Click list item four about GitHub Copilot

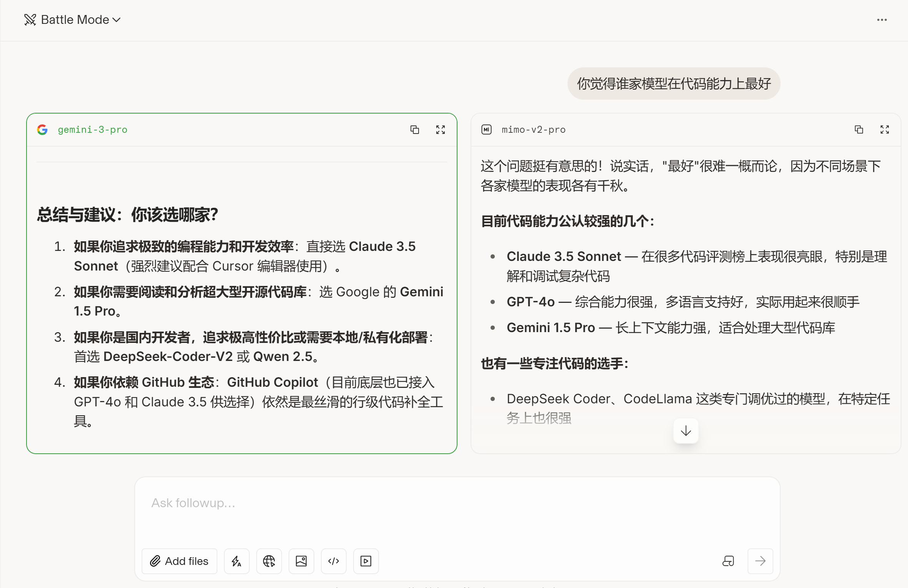point(259,402)
